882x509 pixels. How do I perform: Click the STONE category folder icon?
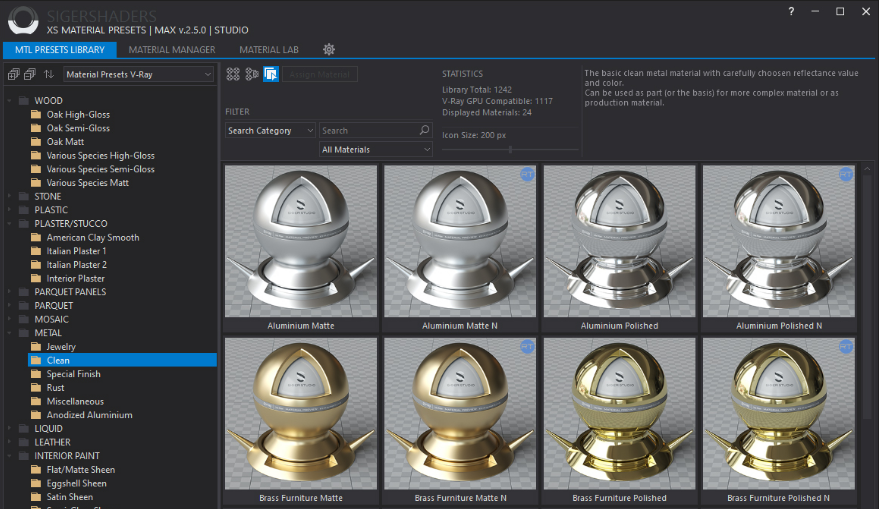(x=24, y=196)
